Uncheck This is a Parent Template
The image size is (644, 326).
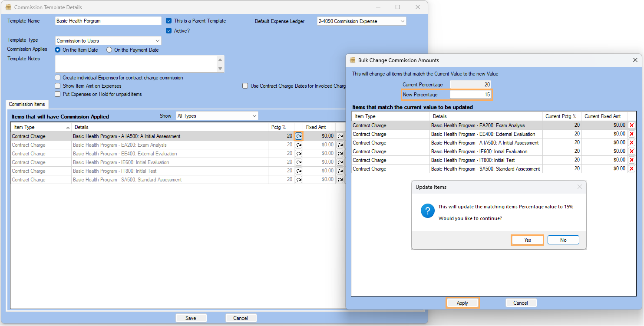(x=169, y=21)
